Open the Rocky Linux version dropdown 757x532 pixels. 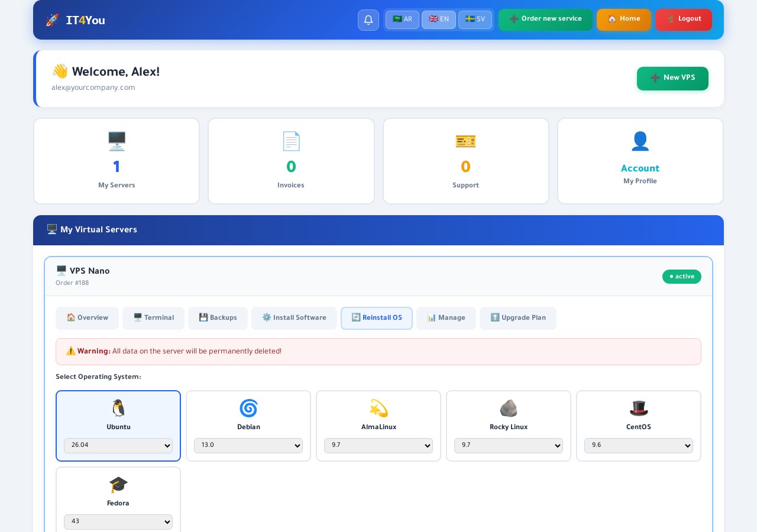509,446
